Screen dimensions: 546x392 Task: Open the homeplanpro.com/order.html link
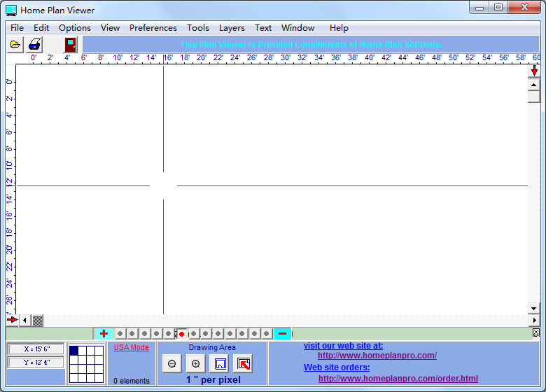pos(398,379)
